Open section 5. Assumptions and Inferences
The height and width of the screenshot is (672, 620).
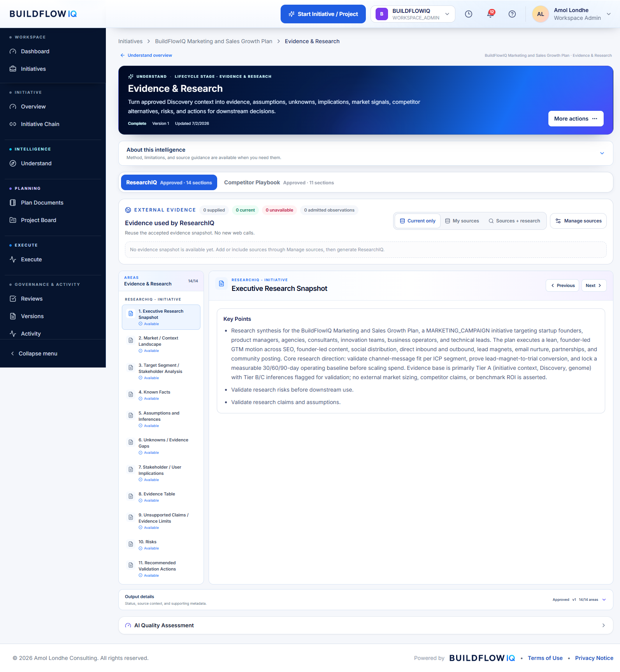point(161,419)
